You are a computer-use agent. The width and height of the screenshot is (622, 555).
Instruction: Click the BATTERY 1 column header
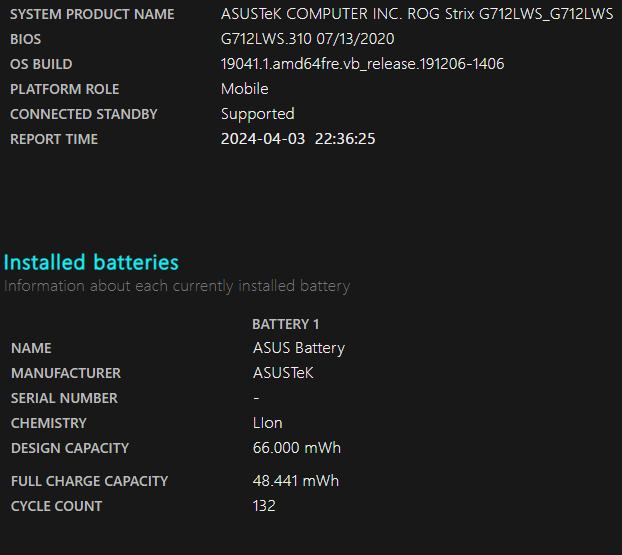coord(286,324)
